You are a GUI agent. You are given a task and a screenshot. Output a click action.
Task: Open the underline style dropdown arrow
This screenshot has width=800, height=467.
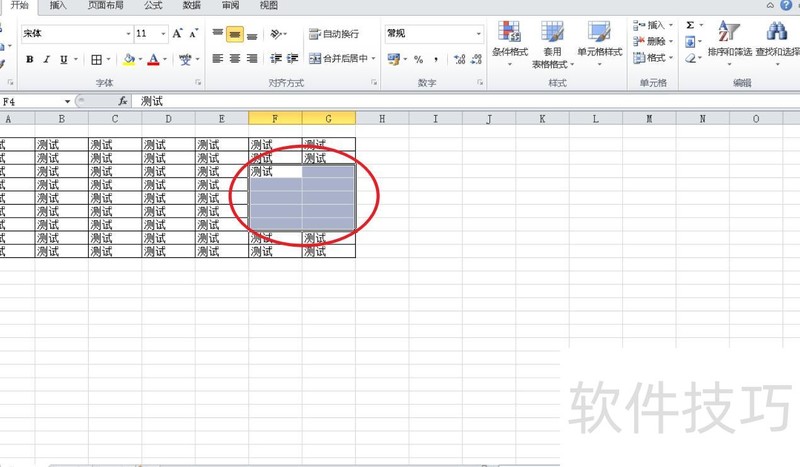[x=76, y=59]
